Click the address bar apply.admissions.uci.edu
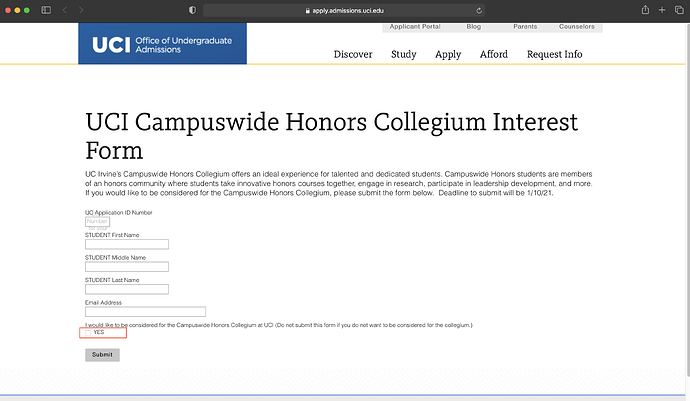 coord(344,11)
